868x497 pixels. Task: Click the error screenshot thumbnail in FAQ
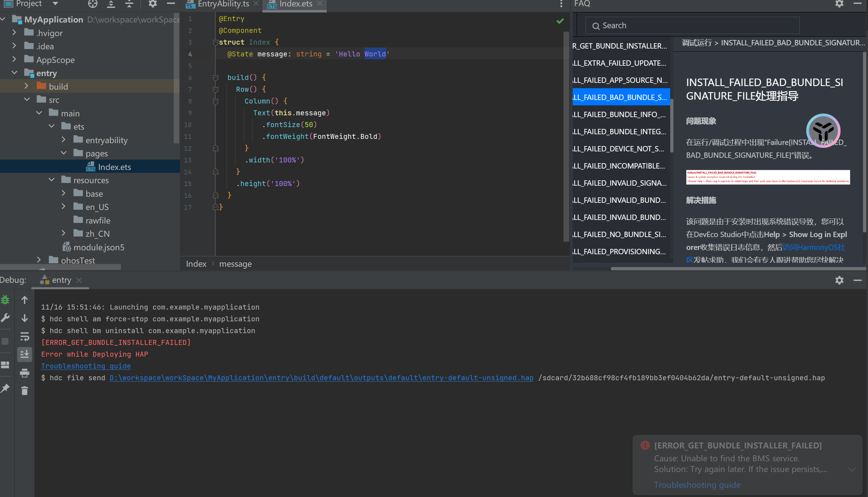pyautogui.click(x=768, y=177)
